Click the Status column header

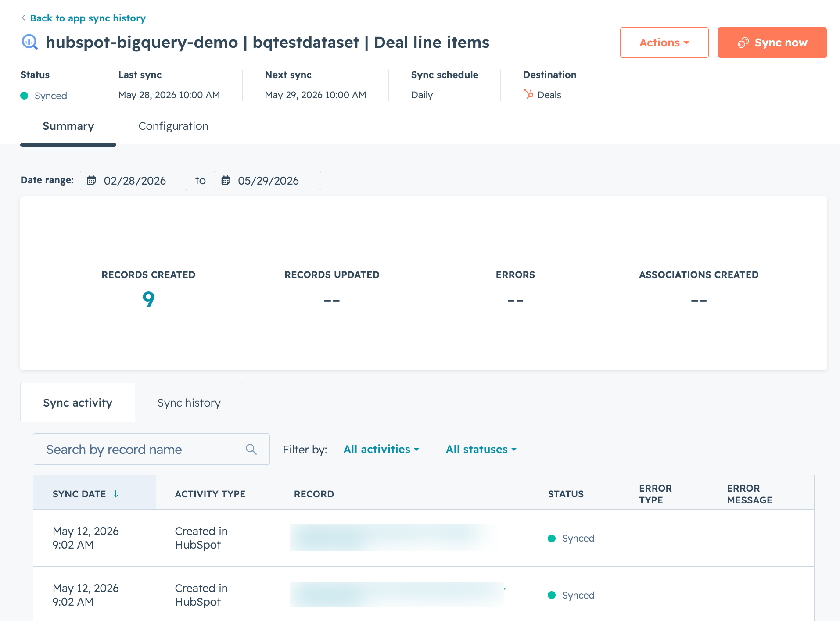[566, 494]
